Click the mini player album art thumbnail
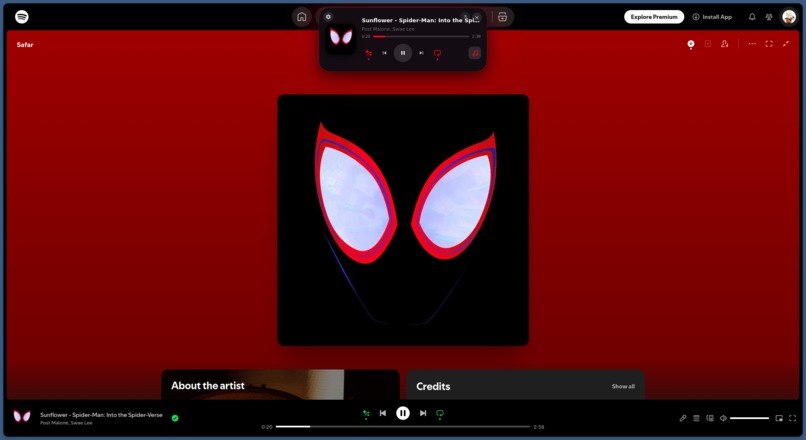Image resolution: width=806 pixels, height=440 pixels. tap(340, 39)
